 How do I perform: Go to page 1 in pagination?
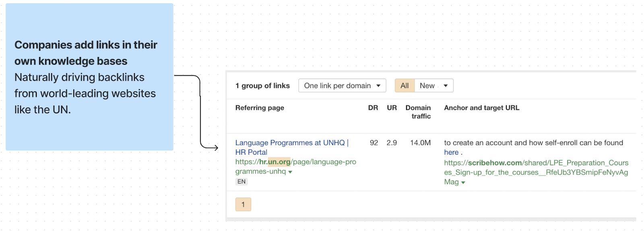[x=243, y=204]
